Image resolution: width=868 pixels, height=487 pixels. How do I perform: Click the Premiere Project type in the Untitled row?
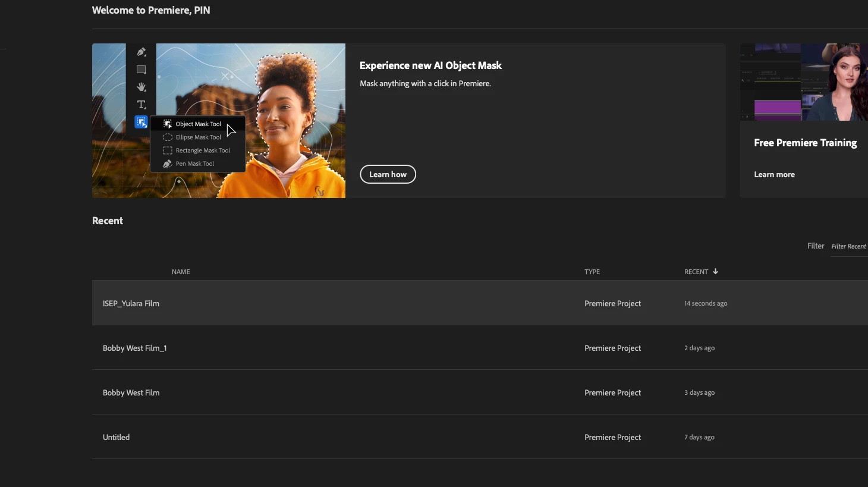pos(612,437)
